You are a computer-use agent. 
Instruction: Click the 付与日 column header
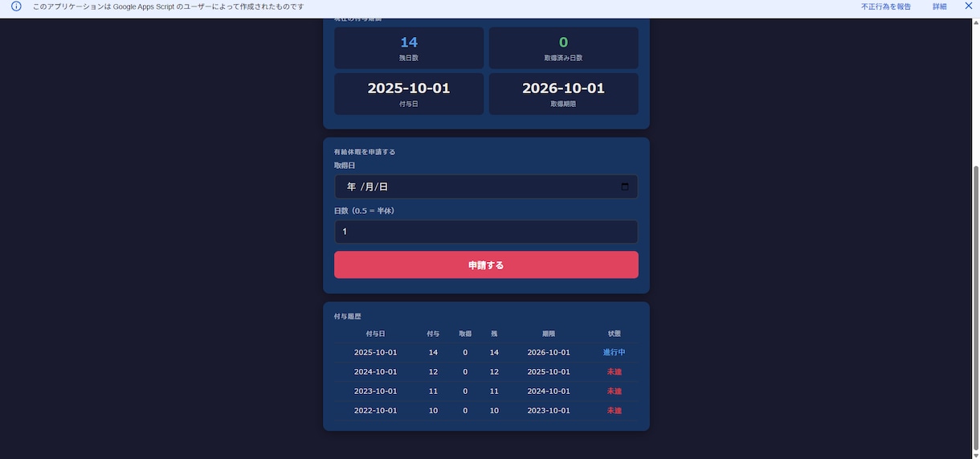[x=375, y=334]
